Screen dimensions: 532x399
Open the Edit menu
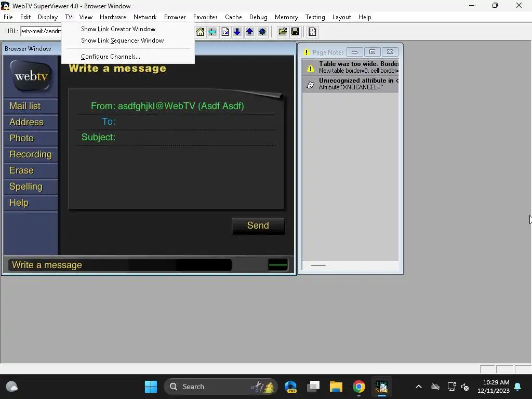(x=25, y=17)
